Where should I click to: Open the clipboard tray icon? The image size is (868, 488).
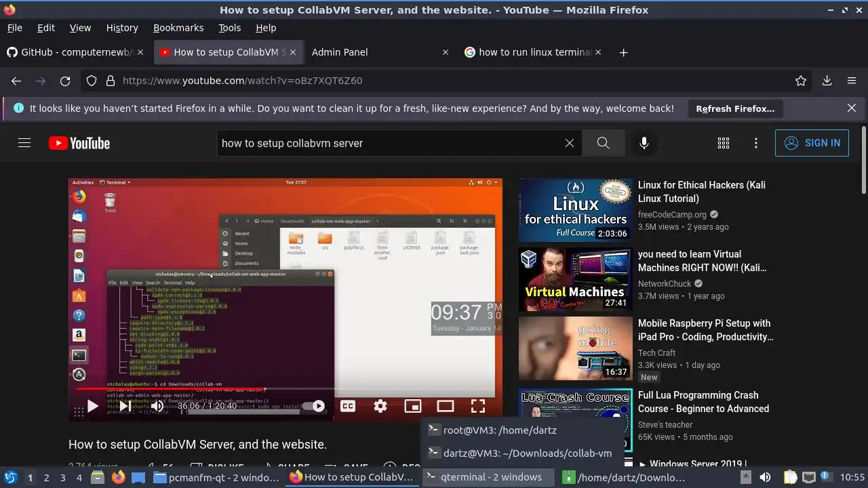[x=790, y=477]
